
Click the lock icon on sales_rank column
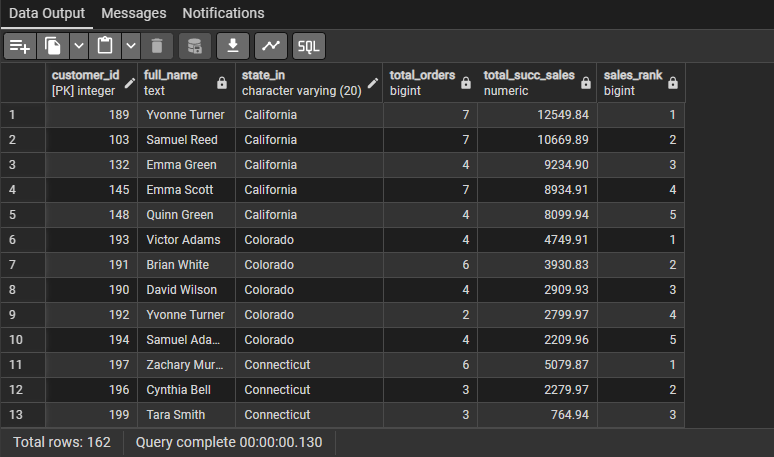click(x=672, y=83)
